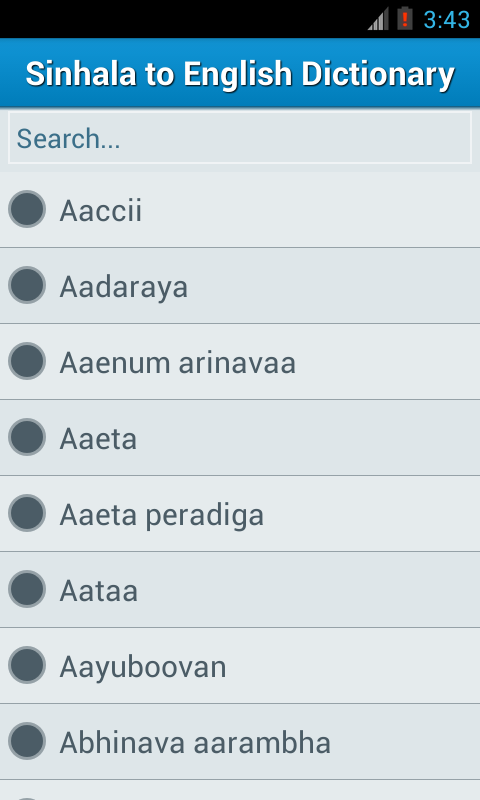This screenshot has height=800, width=480.
Task: Tap the bullet icon beside Aadaraya
Action: click(x=27, y=285)
